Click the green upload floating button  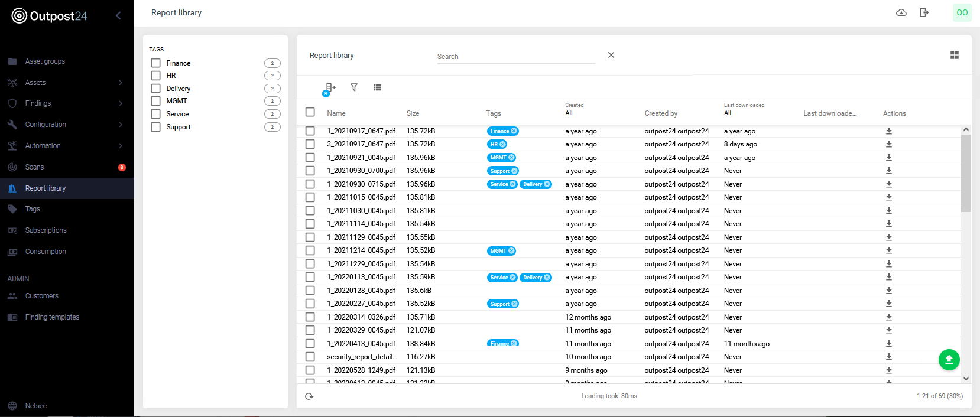tap(949, 360)
